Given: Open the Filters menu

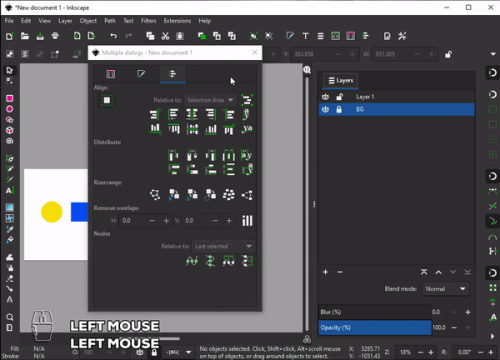Looking at the screenshot, I should click(148, 21).
